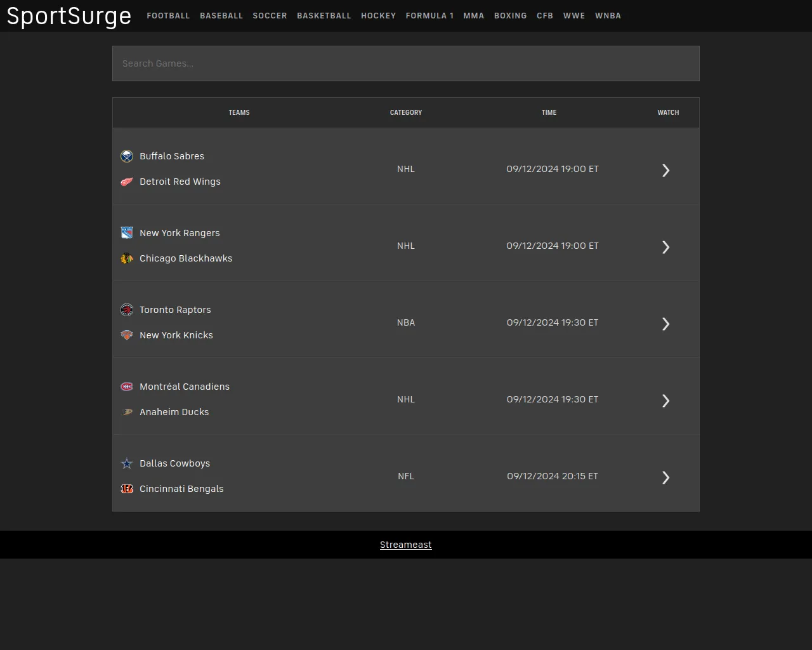Click the Chicago Blackhawks logo icon

(x=127, y=258)
